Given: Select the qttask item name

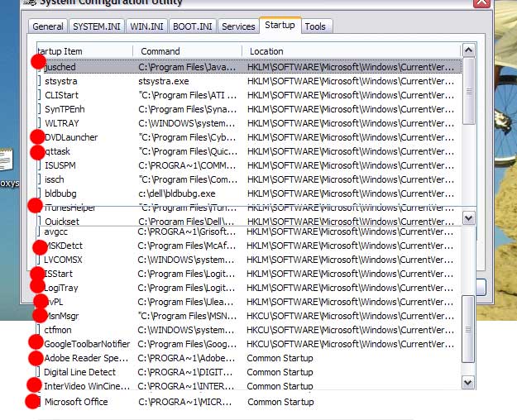Looking at the screenshot, I should [57, 151].
